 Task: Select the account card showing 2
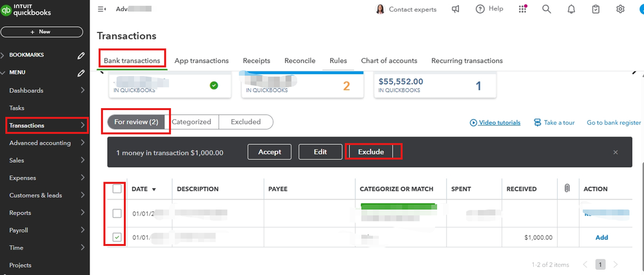tap(302, 85)
